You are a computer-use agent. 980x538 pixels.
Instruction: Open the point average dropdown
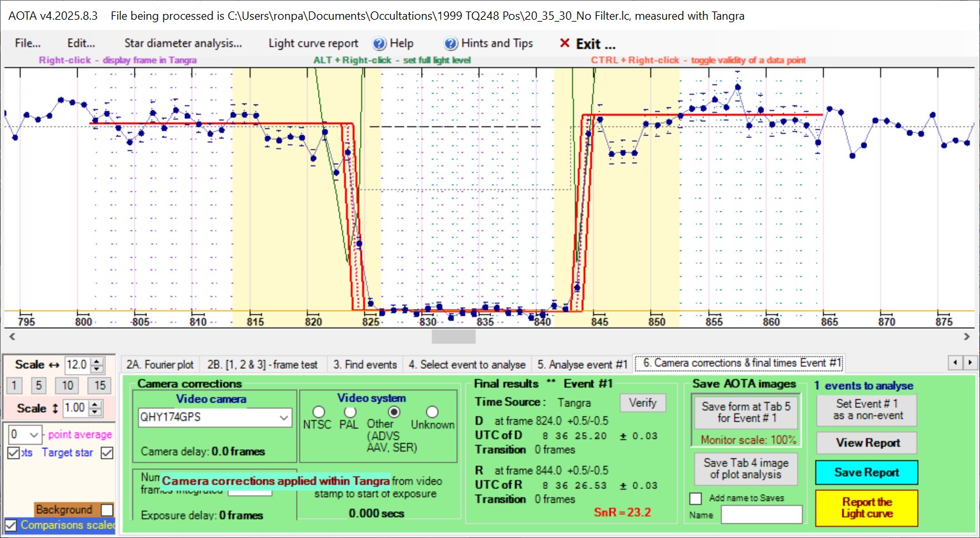click(34, 434)
